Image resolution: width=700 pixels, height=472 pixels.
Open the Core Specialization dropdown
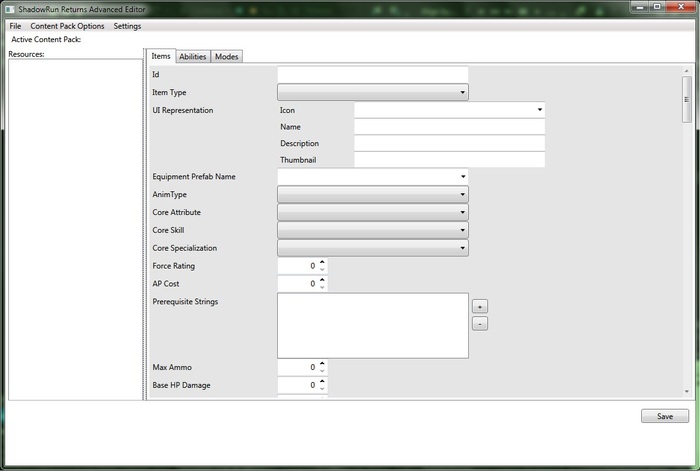tap(372, 248)
